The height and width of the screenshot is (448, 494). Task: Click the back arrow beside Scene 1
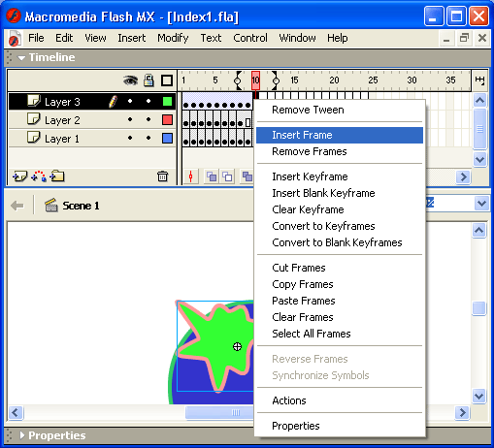tap(17, 206)
